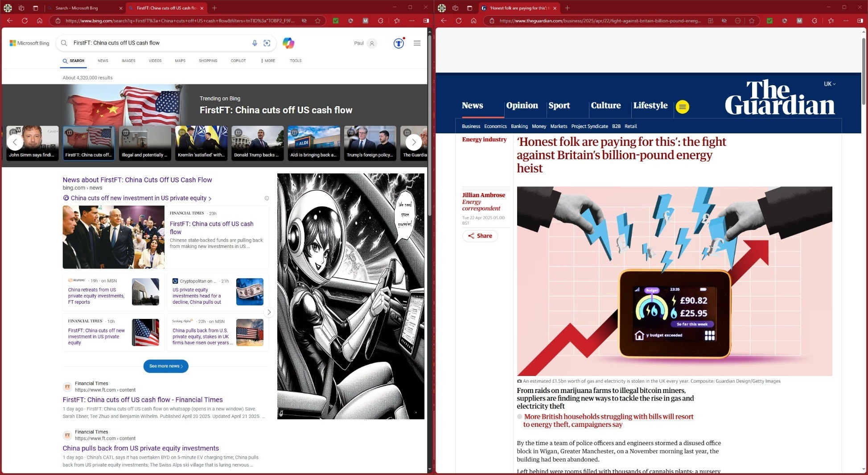This screenshot has height=475, width=868.
Task: Open the Jillian Ambrose author link
Action: coord(483,195)
